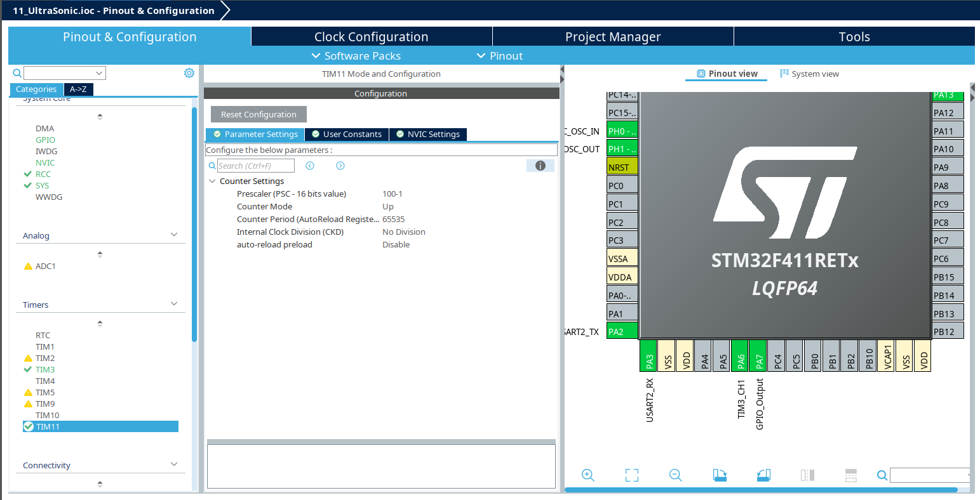Switch to Clock Configuration tab
980x500 pixels.
[372, 37]
